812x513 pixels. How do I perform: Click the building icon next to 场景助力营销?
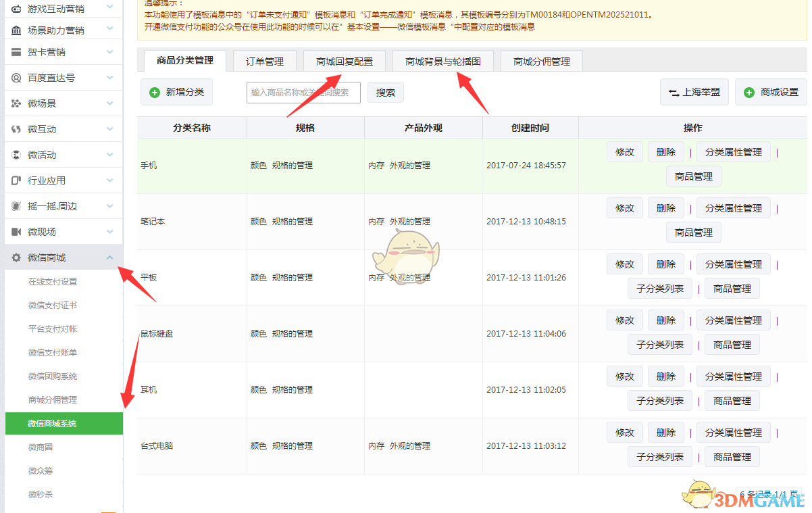tap(15, 30)
